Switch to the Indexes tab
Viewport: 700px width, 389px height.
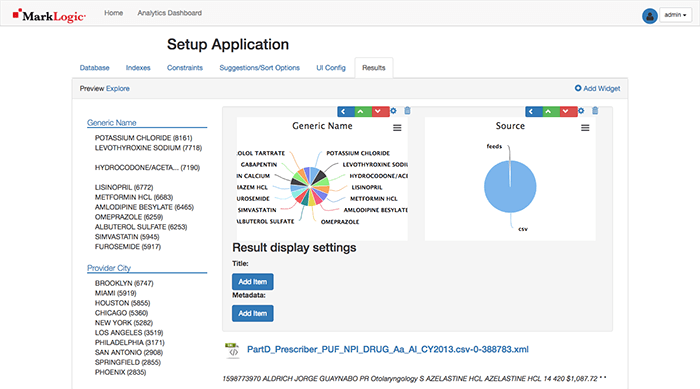pos(138,68)
